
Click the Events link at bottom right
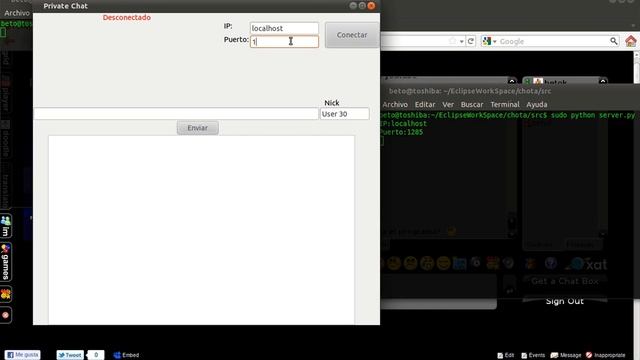click(533, 356)
